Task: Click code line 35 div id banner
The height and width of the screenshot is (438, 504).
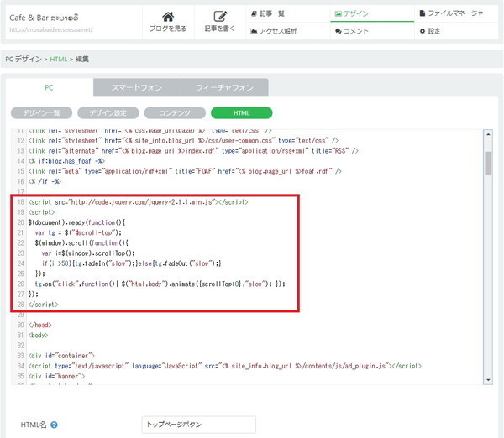Action: coord(56,376)
